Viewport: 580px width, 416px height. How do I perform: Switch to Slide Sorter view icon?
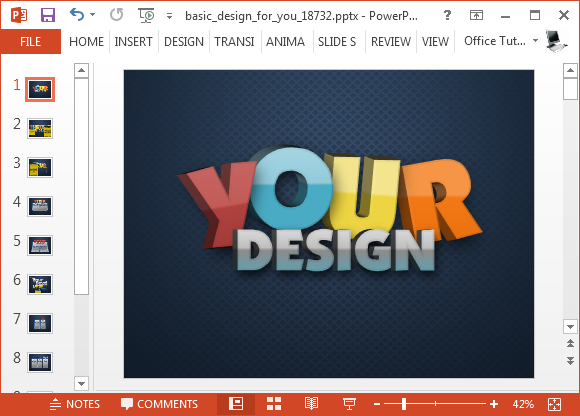coord(274,404)
